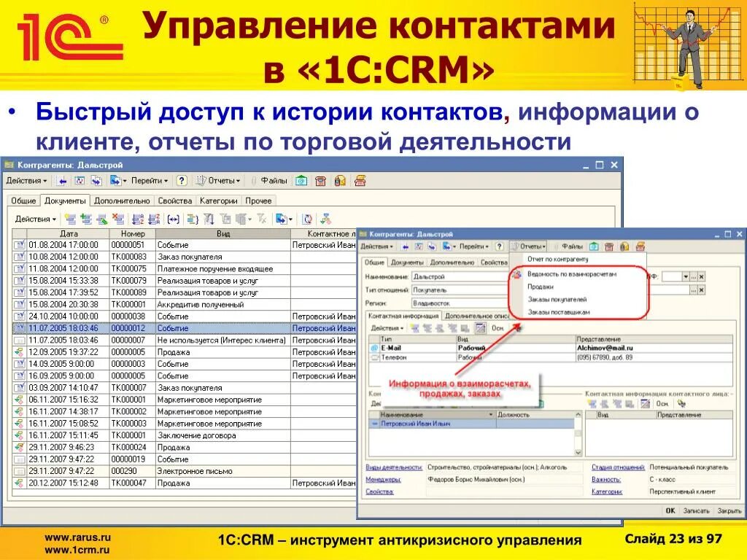Screen dimensions: 747x560
Task: Open Действия menu in back window's top toolbar
Action: [x=26, y=181]
